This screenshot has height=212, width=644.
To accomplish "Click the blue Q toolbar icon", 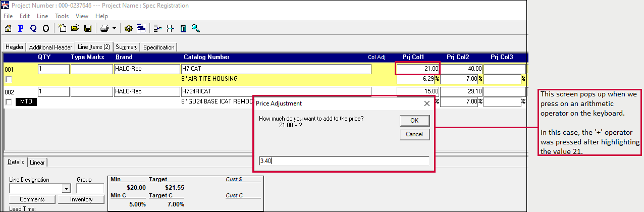I will 33,28.
